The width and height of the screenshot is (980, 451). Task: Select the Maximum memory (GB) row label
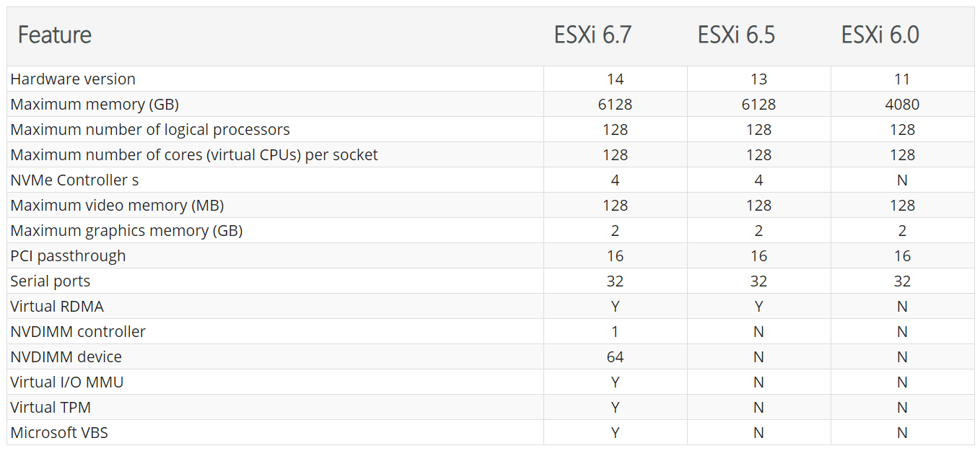pyautogui.click(x=95, y=105)
